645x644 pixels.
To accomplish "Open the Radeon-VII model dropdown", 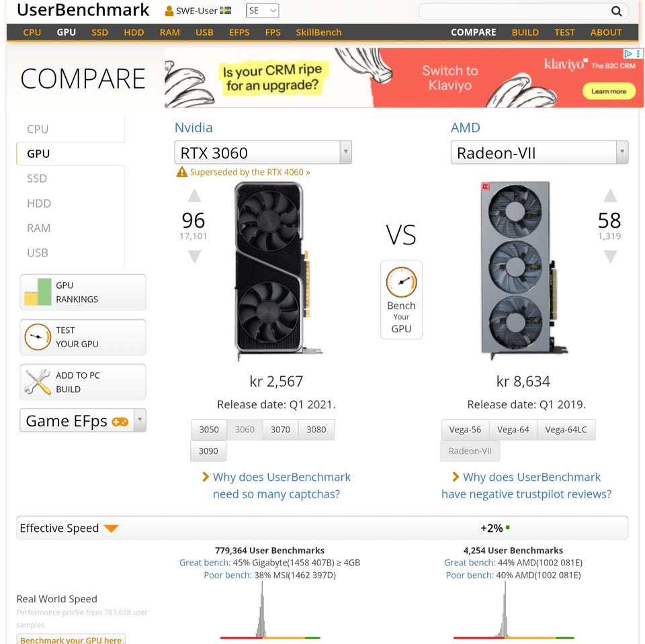I will (621, 152).
